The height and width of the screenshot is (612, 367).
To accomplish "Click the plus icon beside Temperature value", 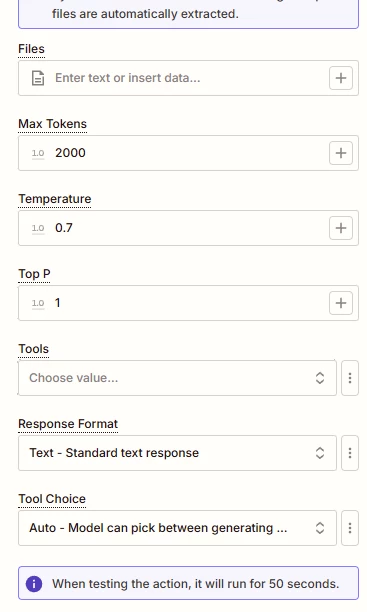I will tap(341, 228).
